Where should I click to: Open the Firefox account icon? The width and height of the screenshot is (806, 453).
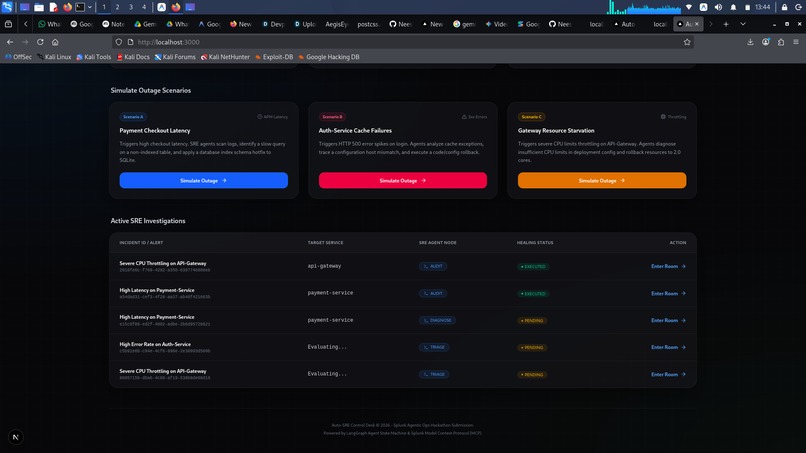[765, 42]
